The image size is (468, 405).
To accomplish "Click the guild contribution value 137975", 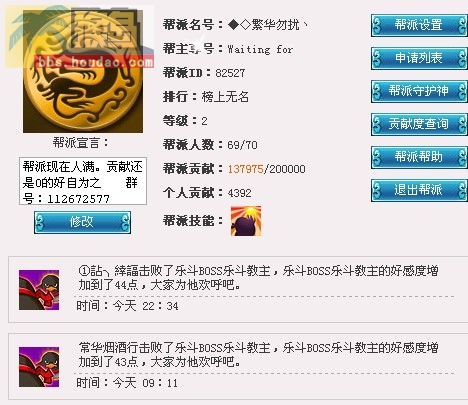I will pos(246,169).
